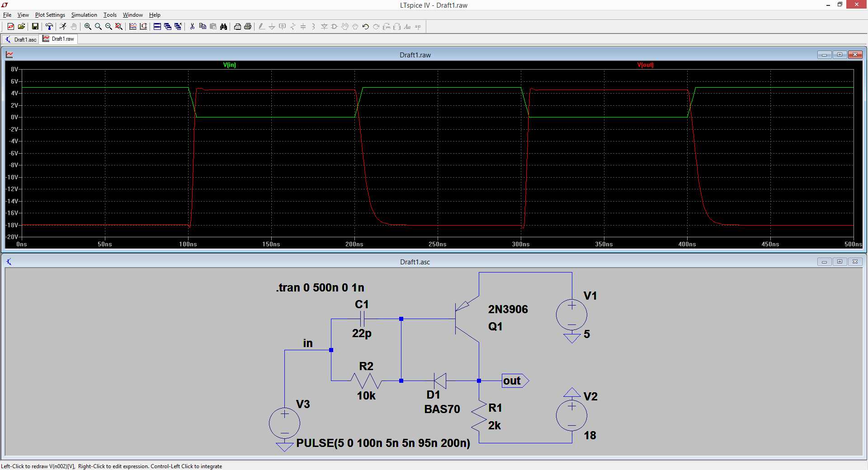Open the File menu

point(7,15)
